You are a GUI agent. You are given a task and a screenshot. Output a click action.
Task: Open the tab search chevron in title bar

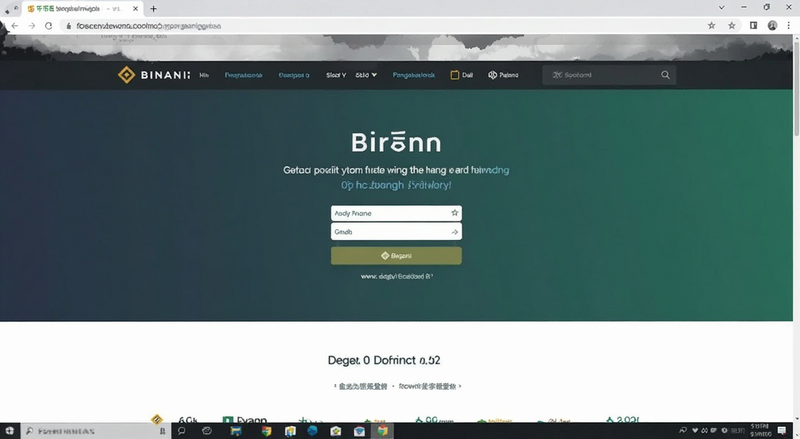pyautogui.click(x=721, y=8)
